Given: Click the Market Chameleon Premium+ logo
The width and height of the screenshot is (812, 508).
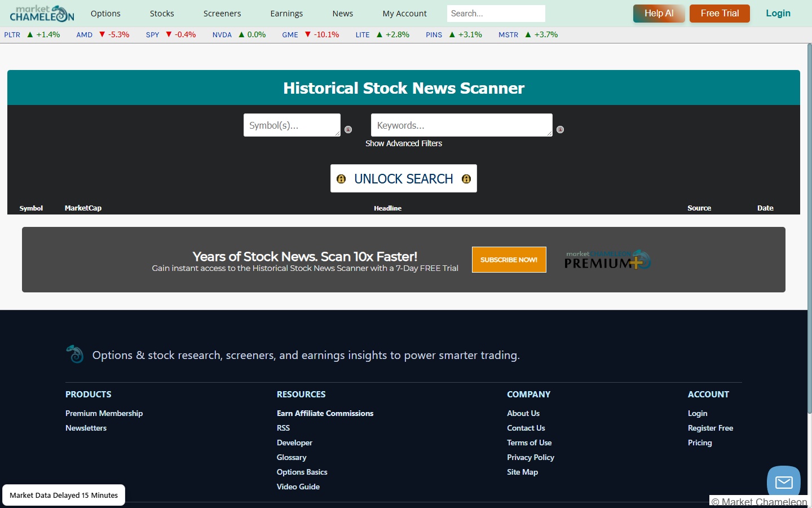Looking at the screenshot, I should tap(608, 260).
